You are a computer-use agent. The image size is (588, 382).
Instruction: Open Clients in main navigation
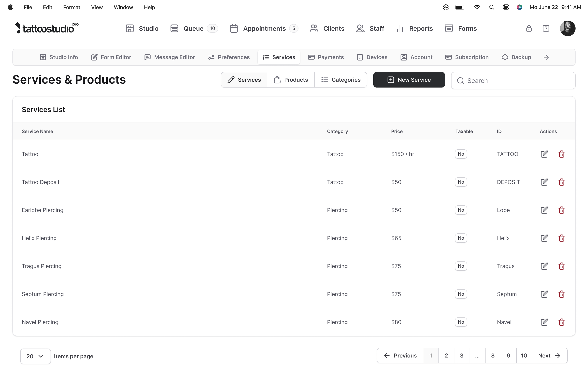tap(327, 28)
